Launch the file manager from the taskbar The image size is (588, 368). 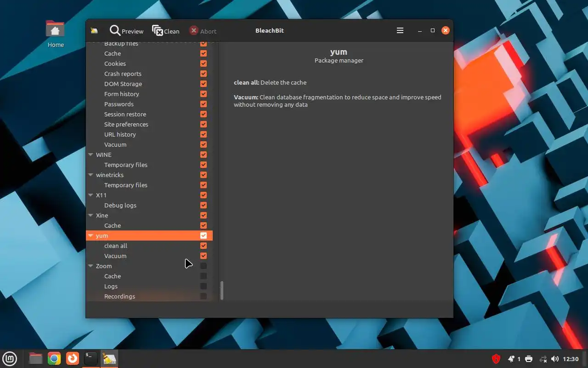pos(35,358)
